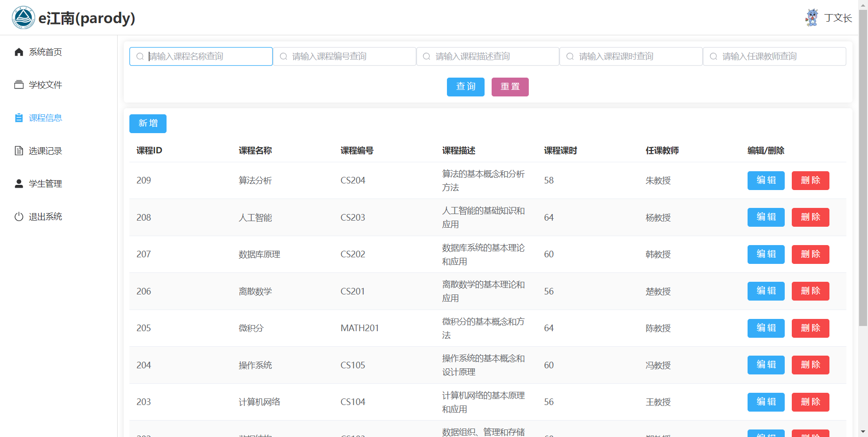Click the 课程描述 column header
Image resolution: width=868 pixels, height=437 pixels.
pyautogui.click(x=459, y=151)
